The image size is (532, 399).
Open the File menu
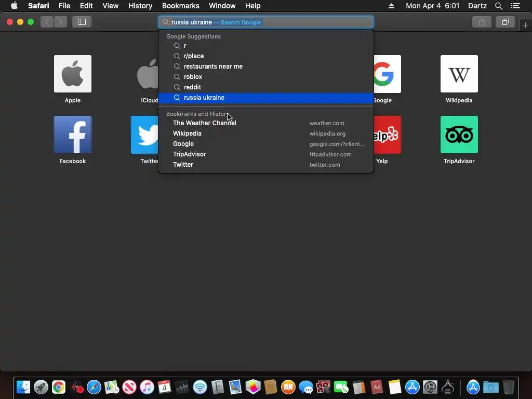[64, 6]
